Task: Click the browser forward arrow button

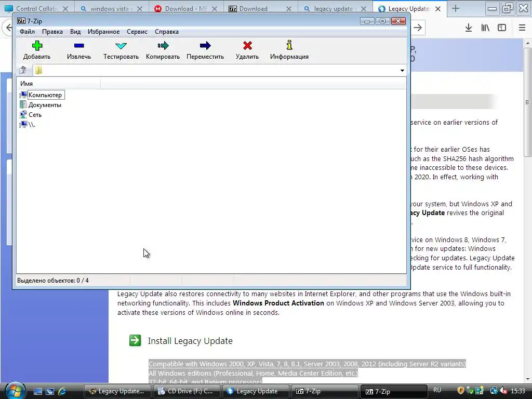Action: tap(418, 28)
